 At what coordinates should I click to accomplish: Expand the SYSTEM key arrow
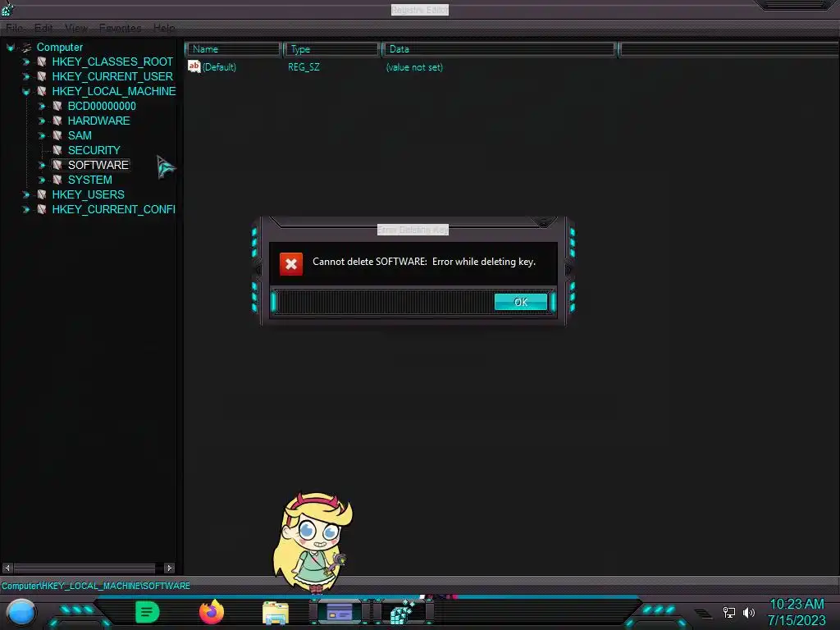click(x=41, y=180)
